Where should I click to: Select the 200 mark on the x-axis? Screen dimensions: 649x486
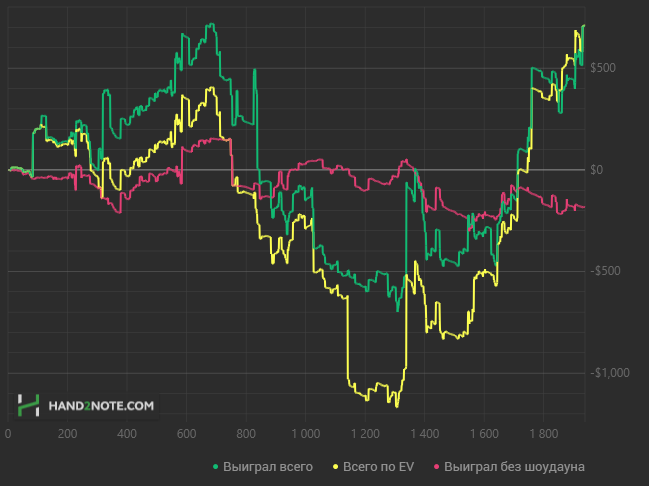[67, 433]
